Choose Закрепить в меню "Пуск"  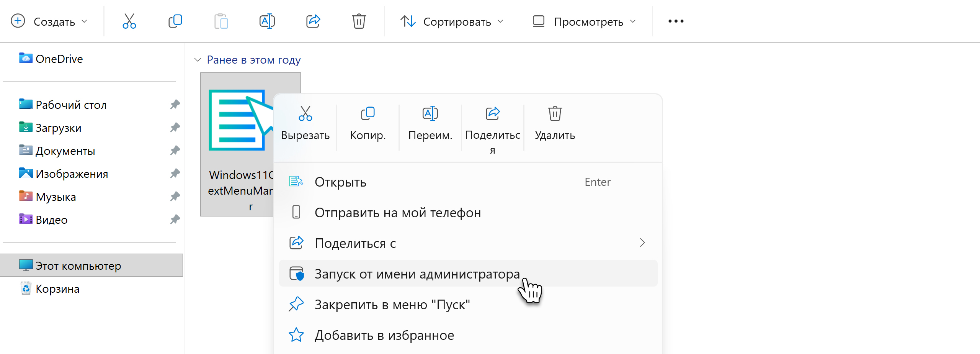click(468, 304)
